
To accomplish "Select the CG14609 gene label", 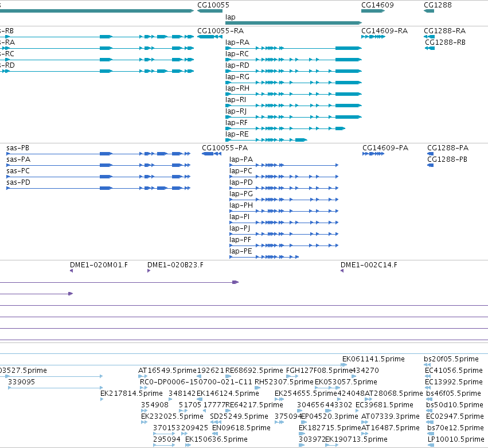I will (377, 5).
